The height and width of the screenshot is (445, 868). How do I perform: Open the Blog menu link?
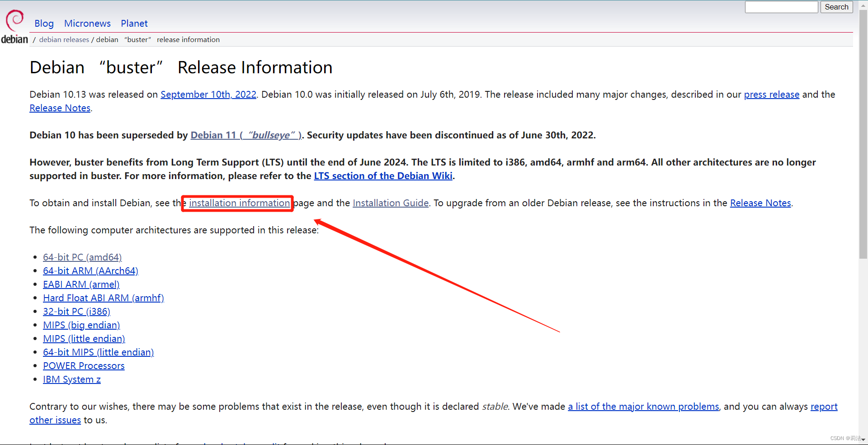(44, 24)
